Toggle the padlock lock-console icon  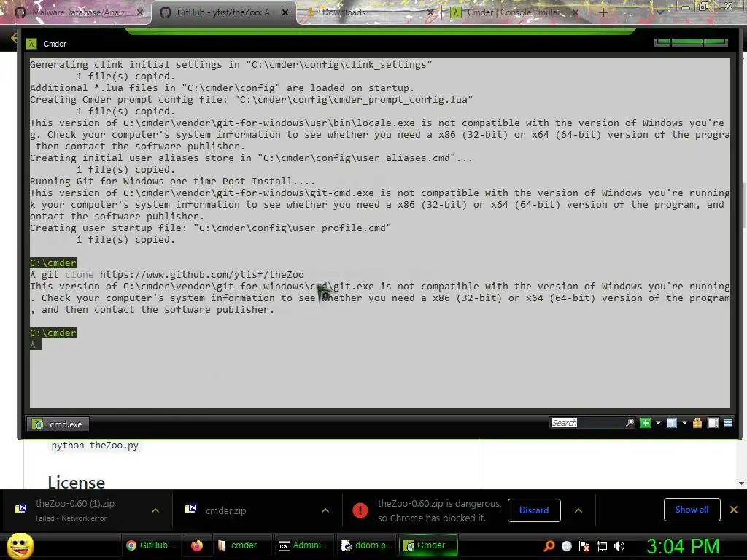[697, 423]
